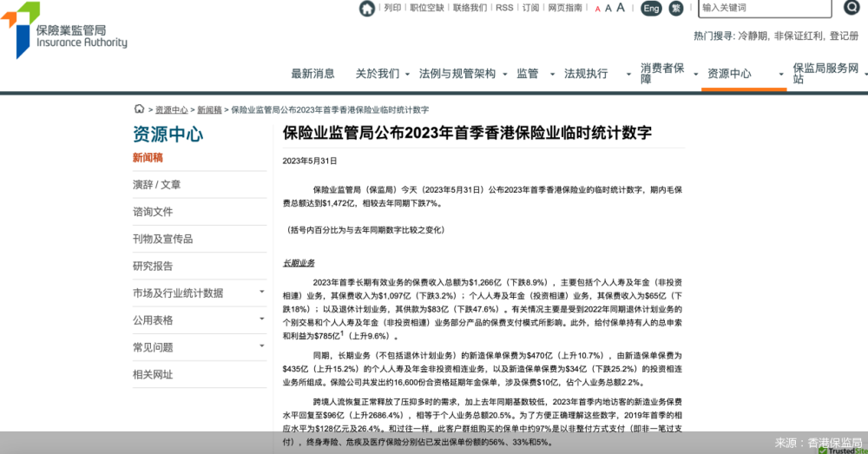Click the search magnifier button
Screen dimensions: 868x454
click(852, 8)
